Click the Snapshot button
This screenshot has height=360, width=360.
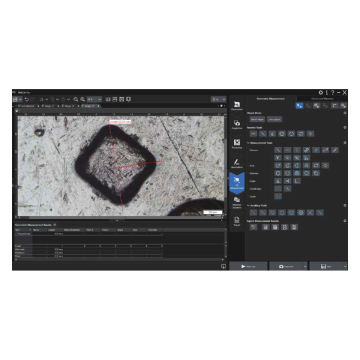(286, 266)
